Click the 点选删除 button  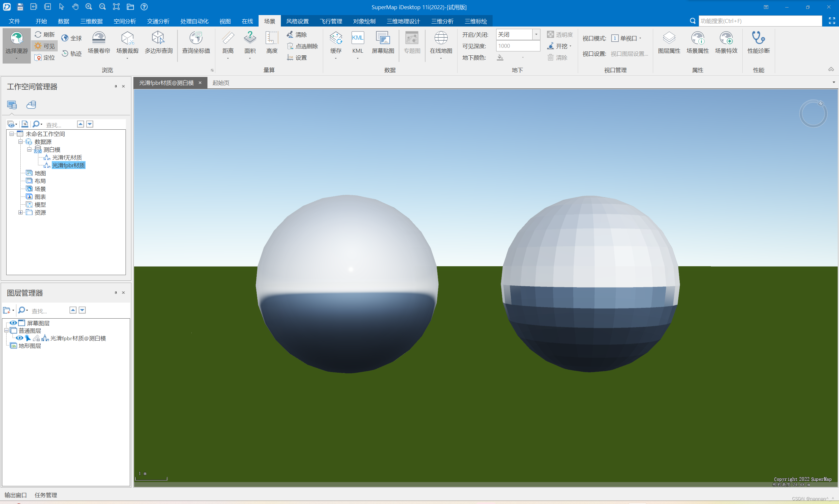tap(302, 46)
